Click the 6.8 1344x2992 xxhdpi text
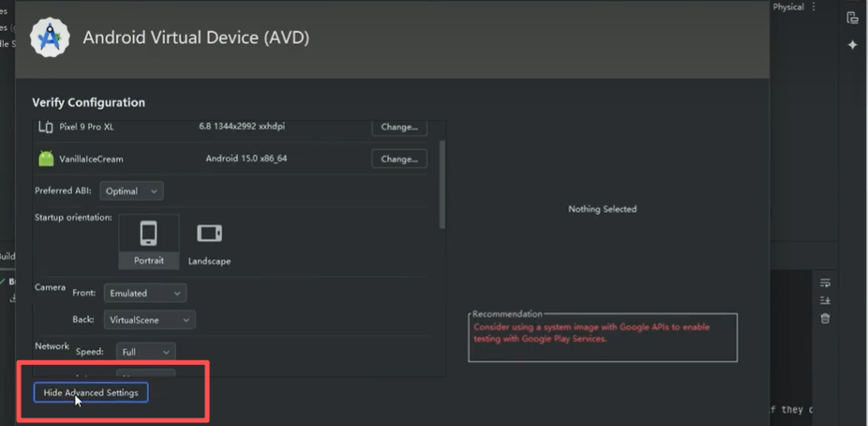 (242, 127)
